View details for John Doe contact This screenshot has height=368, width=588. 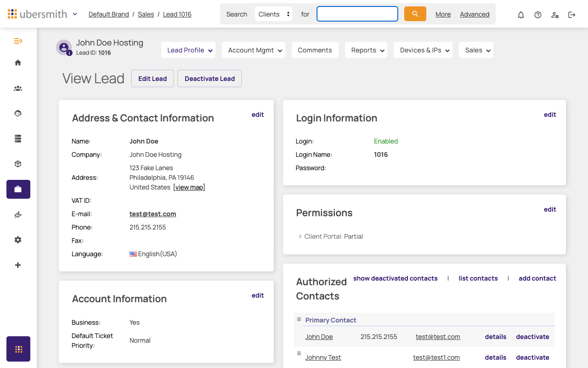coord(496,337)
